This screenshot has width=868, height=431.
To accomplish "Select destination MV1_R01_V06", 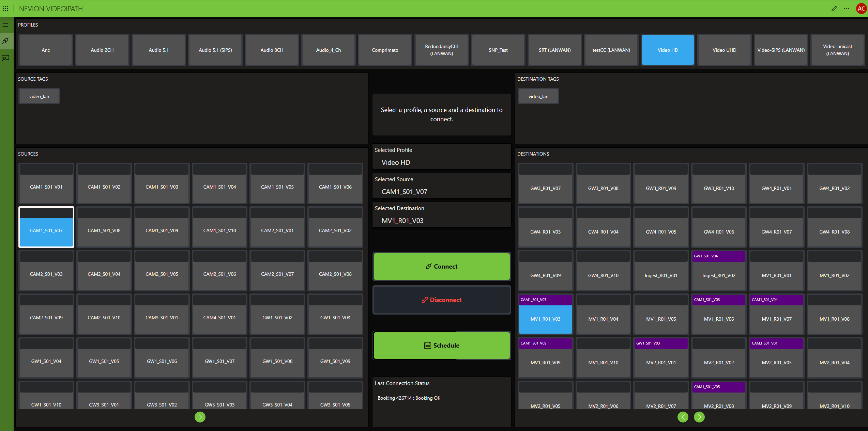I will (x=719, y=314).
